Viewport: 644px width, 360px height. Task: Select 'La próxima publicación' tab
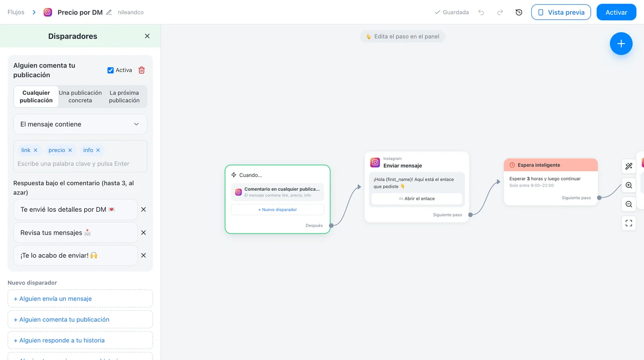[x=124, y=96]
